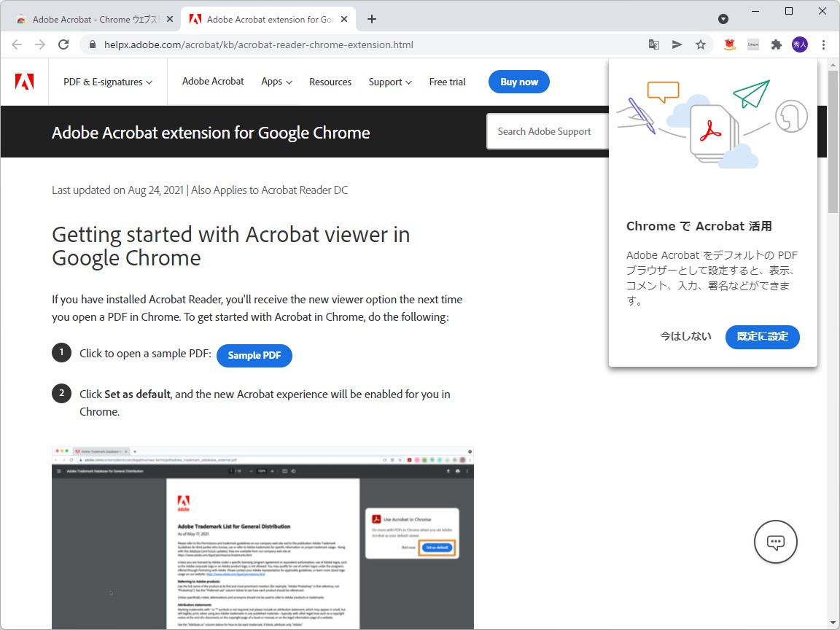Image resolution: width=840 pixels, height=630 pixels.
Task: Open Chrome's three-dot menu
Action: pos(823,44)
